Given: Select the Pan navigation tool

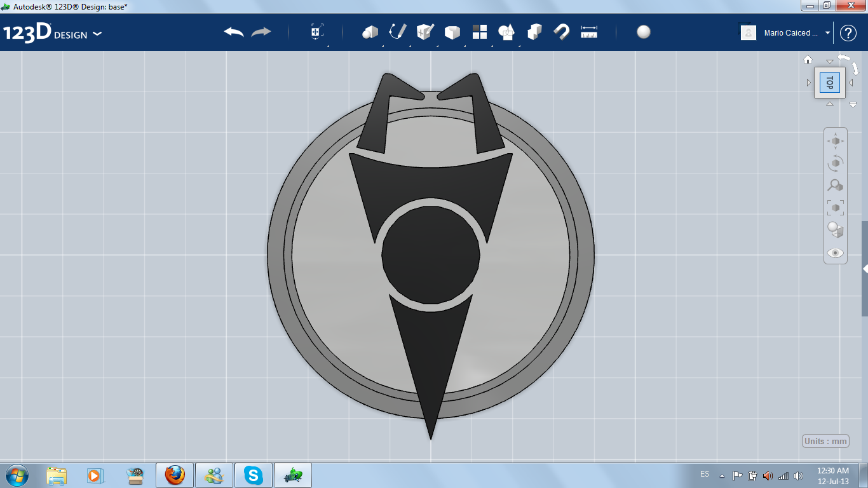Looking at the screenshot, I should (836, 141).
